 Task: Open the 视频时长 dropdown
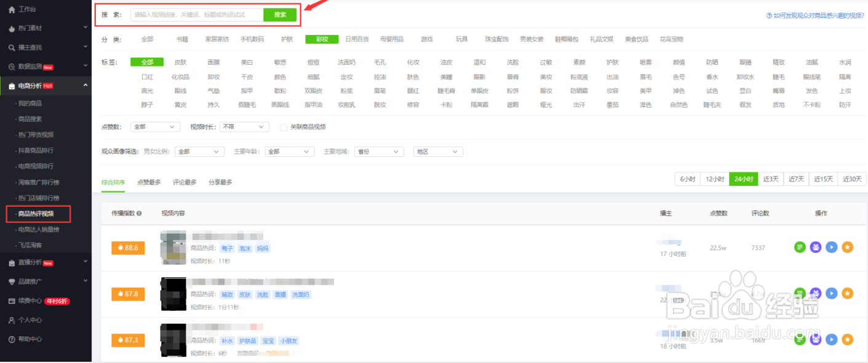click(244, 127)
